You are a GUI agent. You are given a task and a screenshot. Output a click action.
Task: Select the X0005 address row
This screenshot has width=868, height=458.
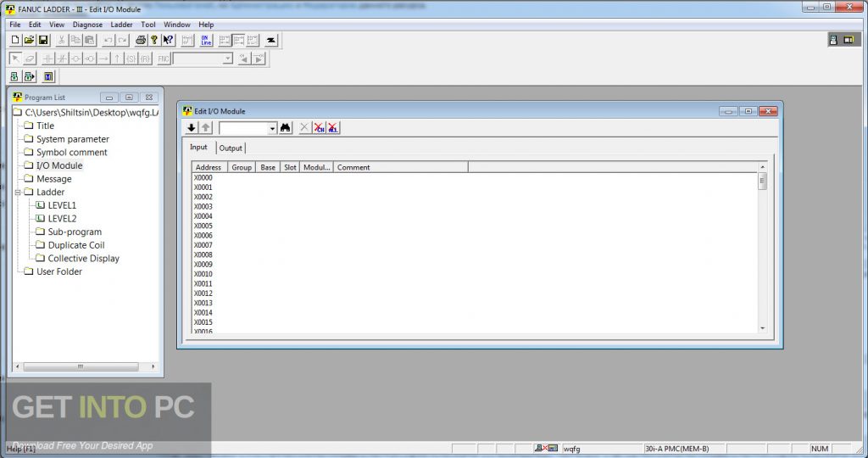[x=203, y=226]
